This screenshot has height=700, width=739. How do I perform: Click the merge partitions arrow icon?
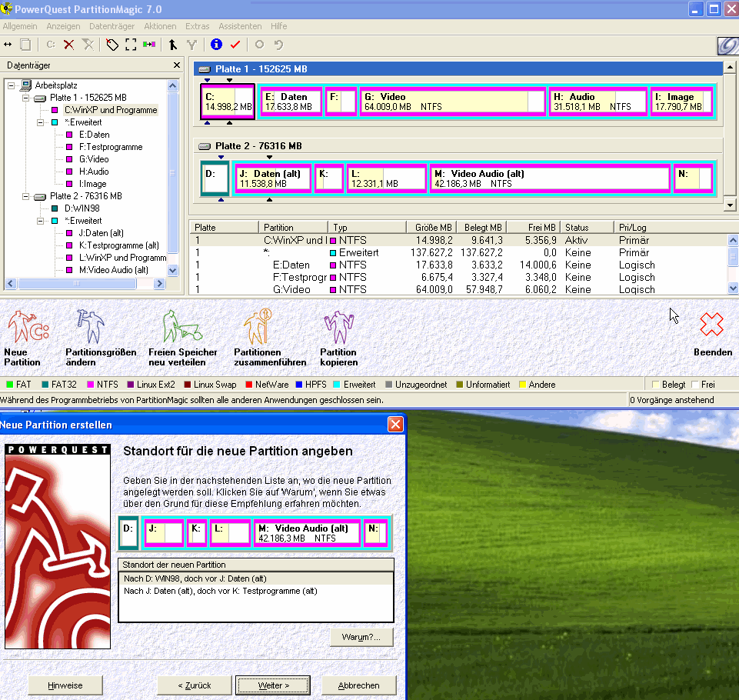(x=172, y=45)
